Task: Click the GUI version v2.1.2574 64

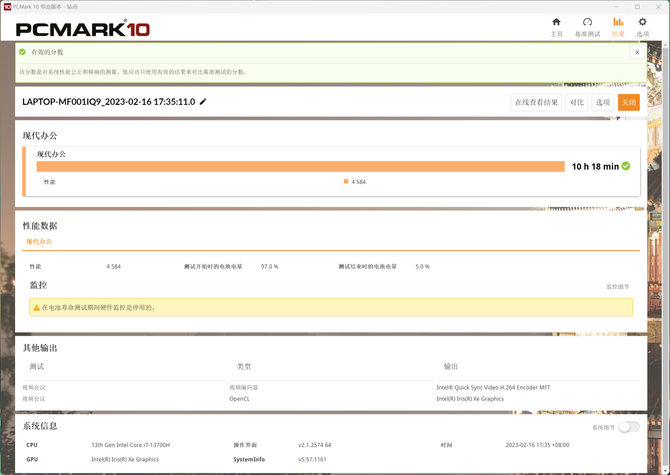Action: tap(314, 445)
